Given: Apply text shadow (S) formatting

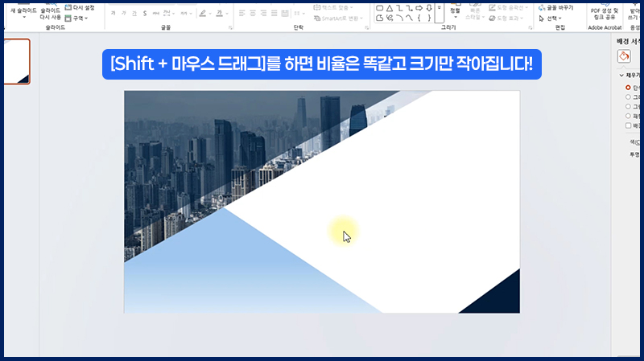Looking at the screenshot, I should pos(145,14).
